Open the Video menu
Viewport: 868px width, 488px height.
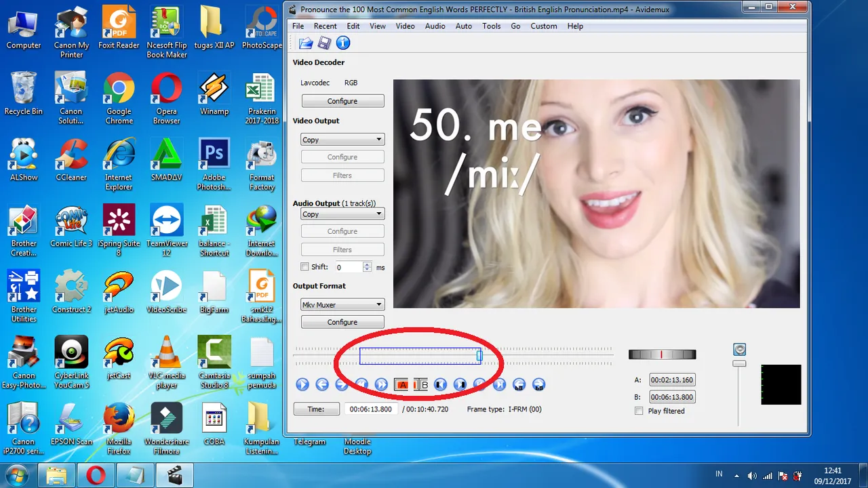(x=405, y=26)
